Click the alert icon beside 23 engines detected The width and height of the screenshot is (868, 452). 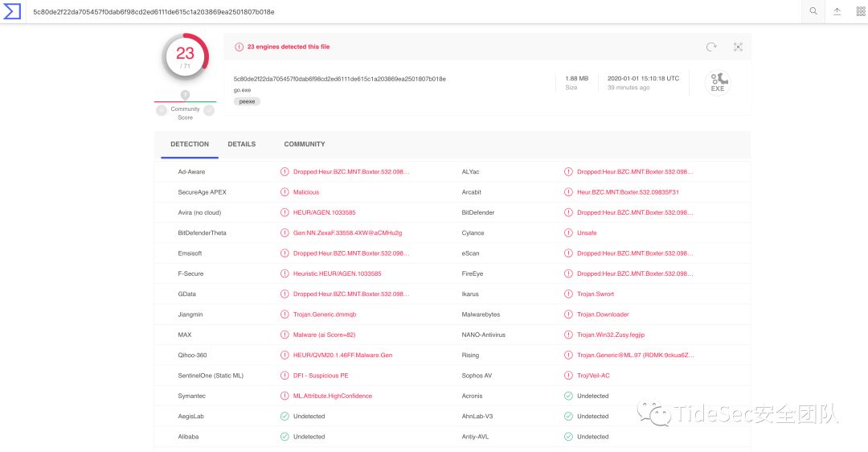[x=240, y=47]
